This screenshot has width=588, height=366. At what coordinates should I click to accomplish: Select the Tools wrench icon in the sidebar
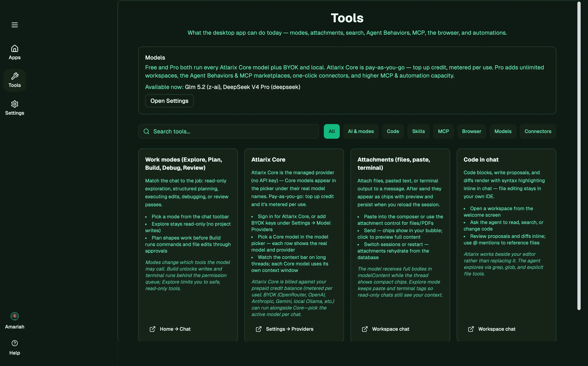click(14, 76)
